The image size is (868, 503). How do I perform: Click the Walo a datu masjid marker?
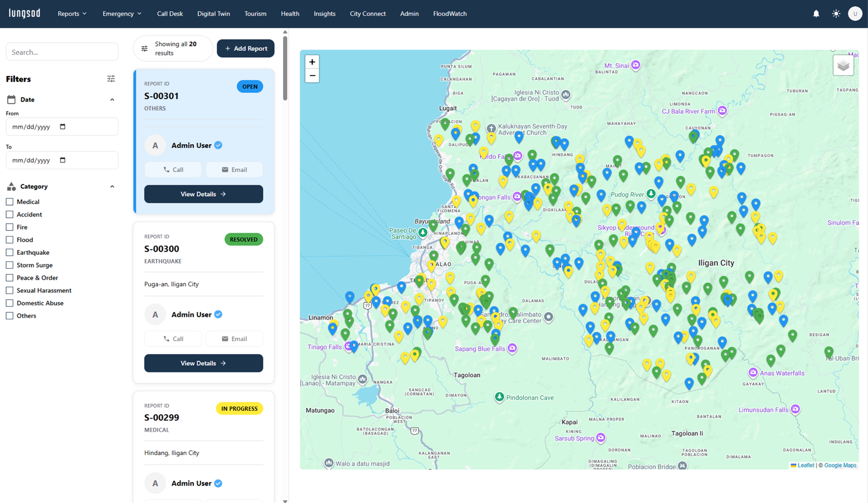pyautogui.click(x=329, y=463)
